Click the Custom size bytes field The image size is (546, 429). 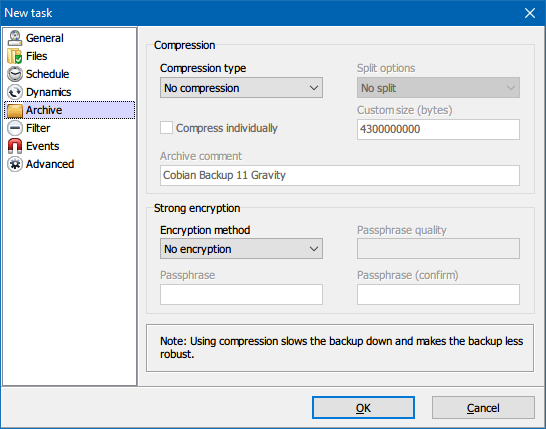tap(438, 130)
